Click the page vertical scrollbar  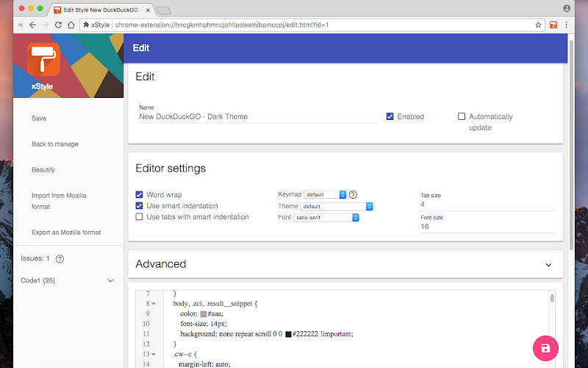point(571,144)
